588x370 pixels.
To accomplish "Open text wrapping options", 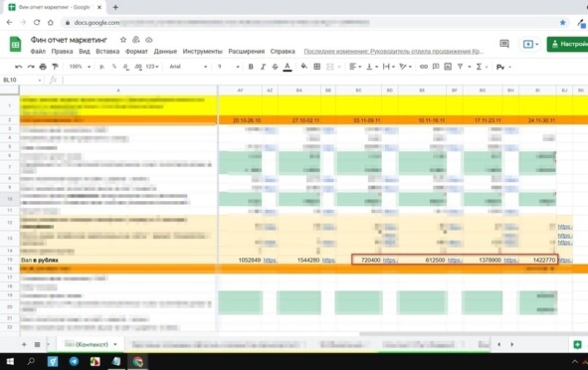I will click(388, 67).
